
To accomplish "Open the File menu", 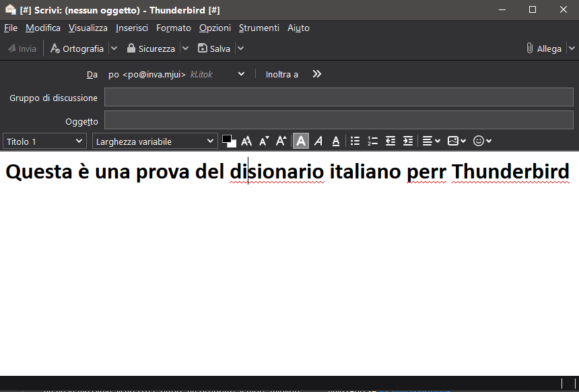I will 11,28.
